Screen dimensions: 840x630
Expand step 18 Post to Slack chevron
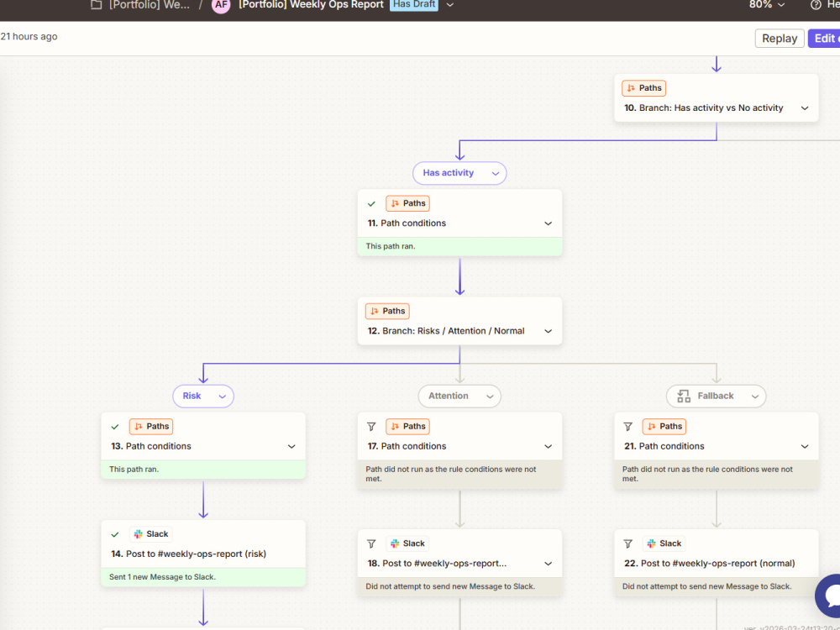pyautogui.click(x=548, y=564)
